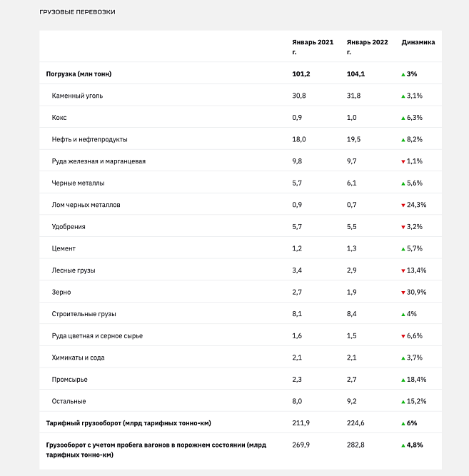Click green up arrow next to 18,4%

coord(403,380)
